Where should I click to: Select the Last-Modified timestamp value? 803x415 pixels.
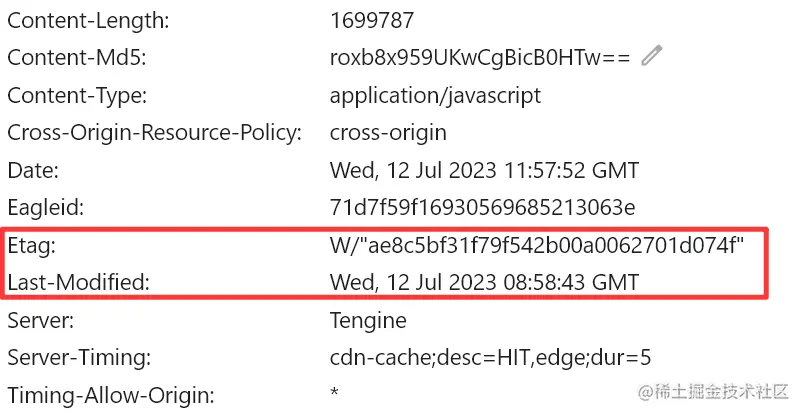[484, 283]
